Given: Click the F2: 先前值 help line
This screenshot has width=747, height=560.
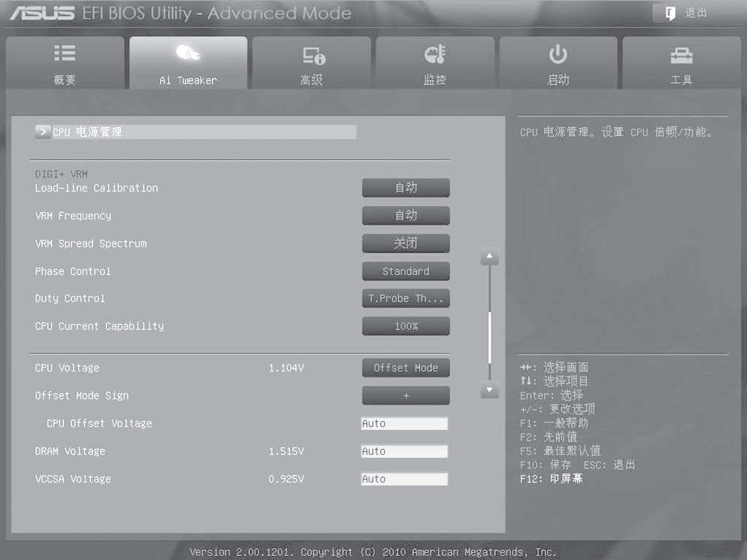Looking at the screenshot, I should click(x=549, y=437).
